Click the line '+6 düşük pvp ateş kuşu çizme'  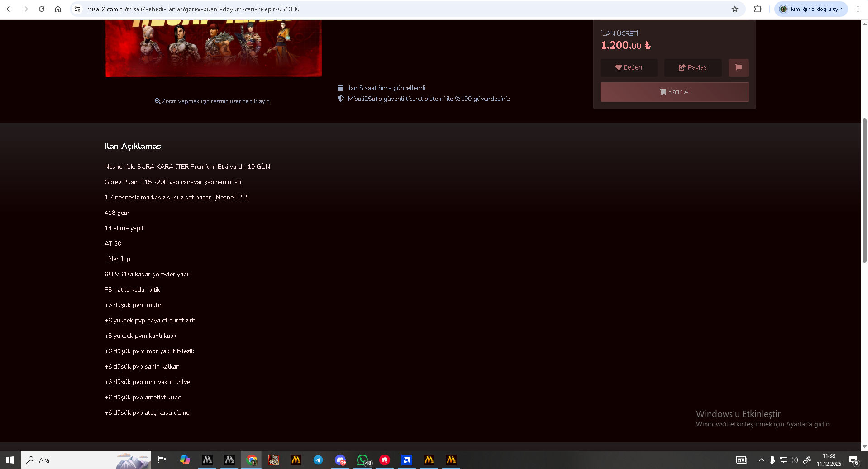click(x=147, y=412)
